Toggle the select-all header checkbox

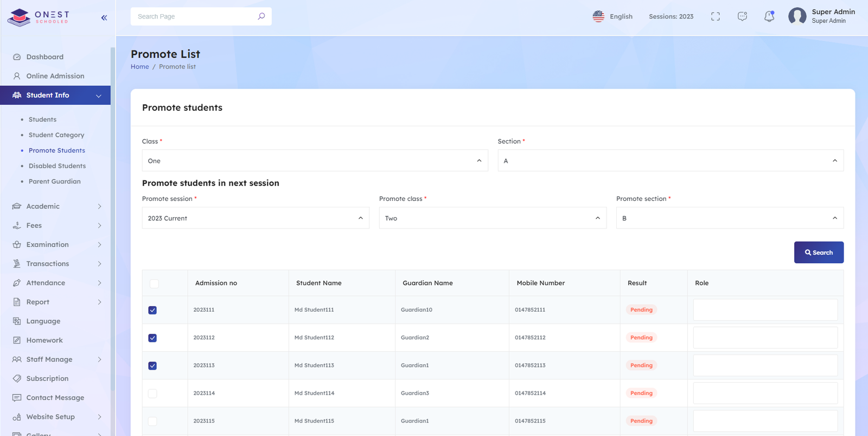pyautogui.click(x=154, y=283)
